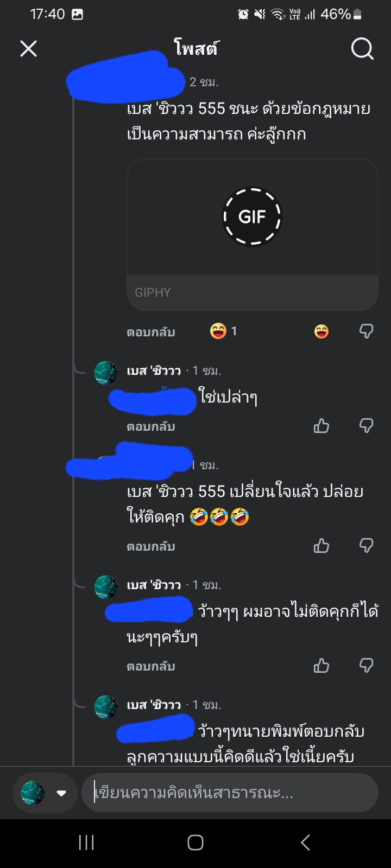Dislike the 'ใช่เปล่าๆ' reply
The image size is (391, 868).
(x=367, y=426)
